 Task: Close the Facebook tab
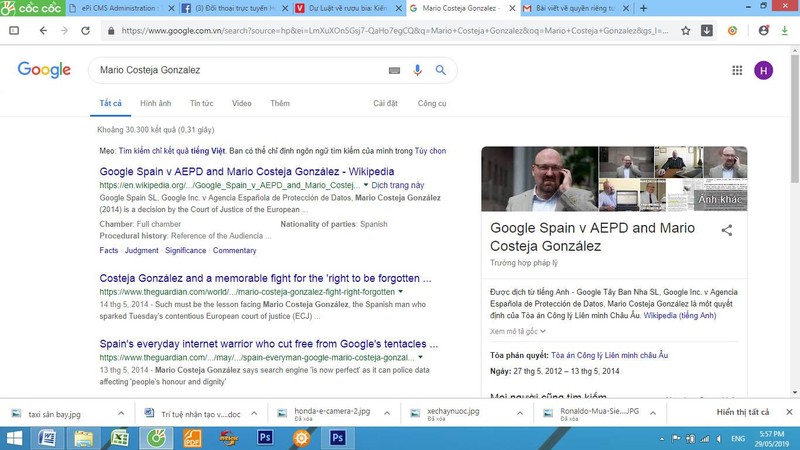(x=285, y=8)
